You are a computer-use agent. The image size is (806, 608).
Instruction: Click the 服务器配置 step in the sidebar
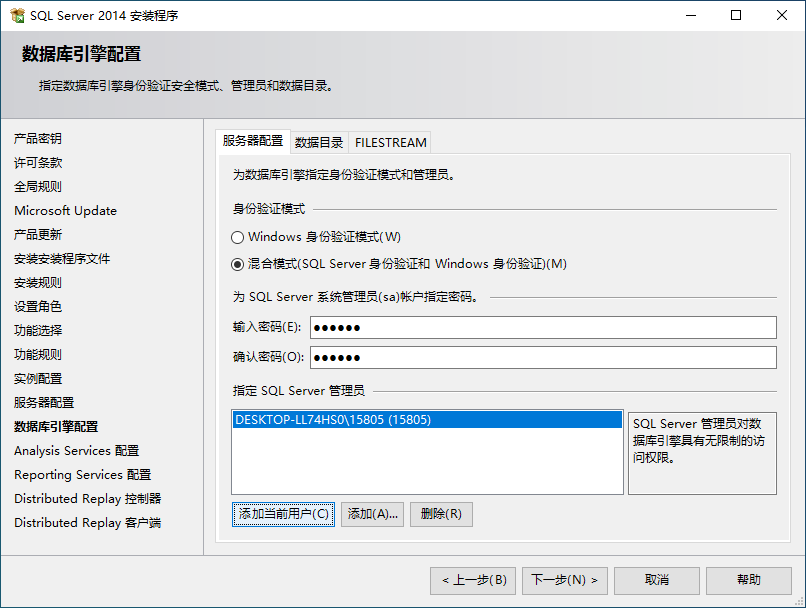pyautogui.click(x=44, y=402)
